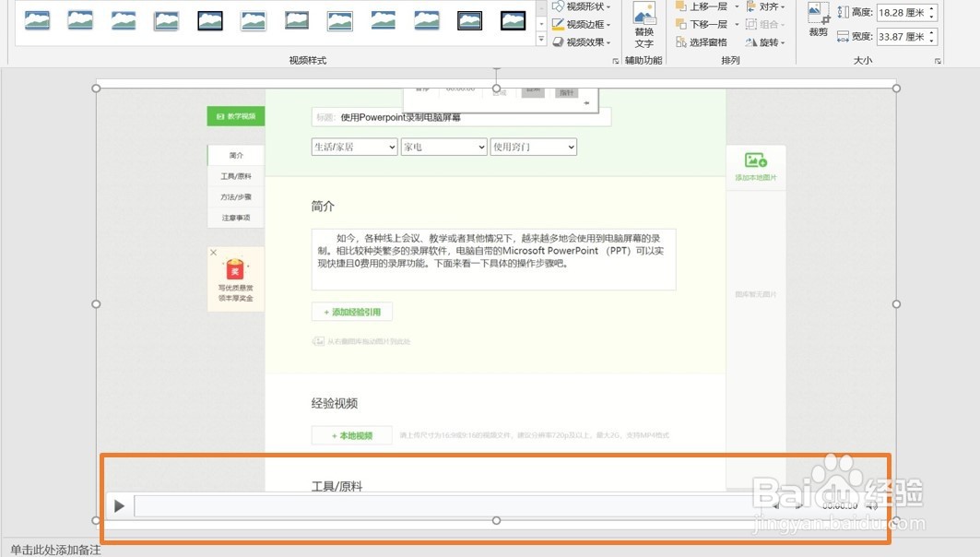Click the 高度 height icon
This screenshot has height=557, width=980.
point(843,12)
